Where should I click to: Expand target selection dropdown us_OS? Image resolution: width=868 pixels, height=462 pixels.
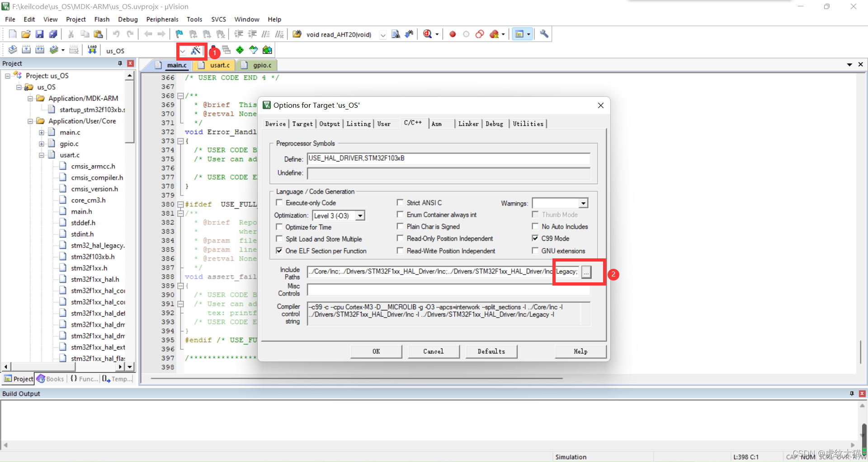pos(182,51)
